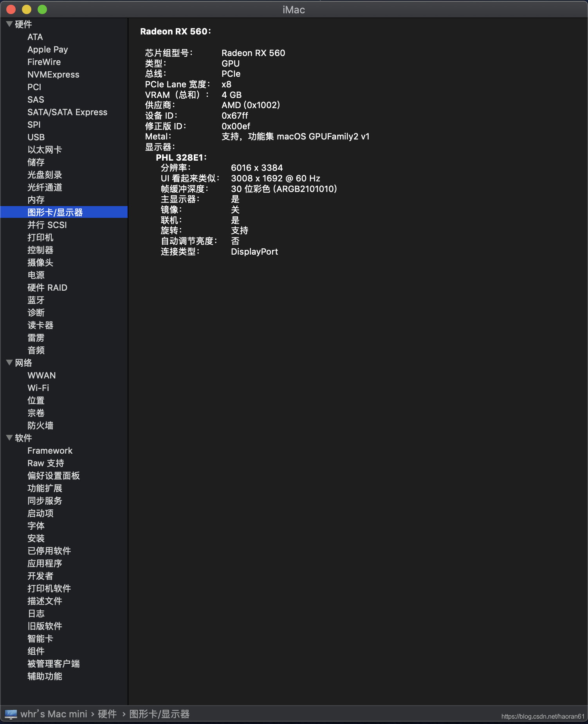The width and height of the screenshot is (588, 724).
Task: Select the PCI sidebar entry
Action: (34, 87)
